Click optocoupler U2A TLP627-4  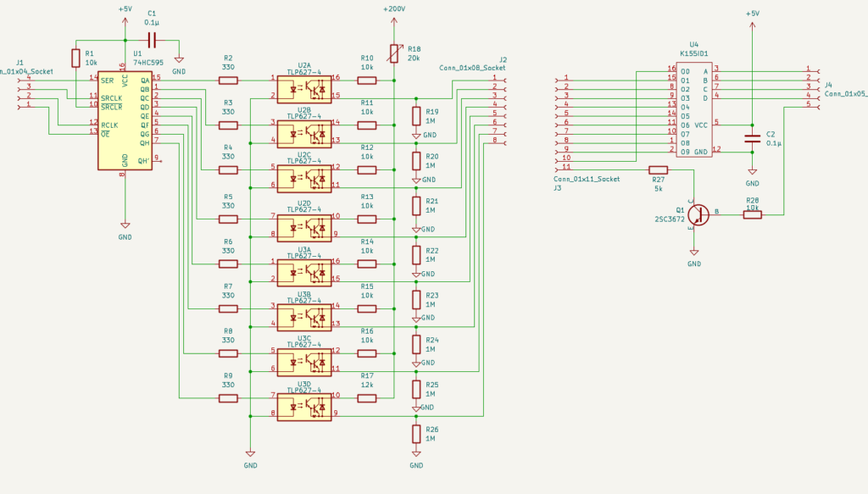(304, 86)
